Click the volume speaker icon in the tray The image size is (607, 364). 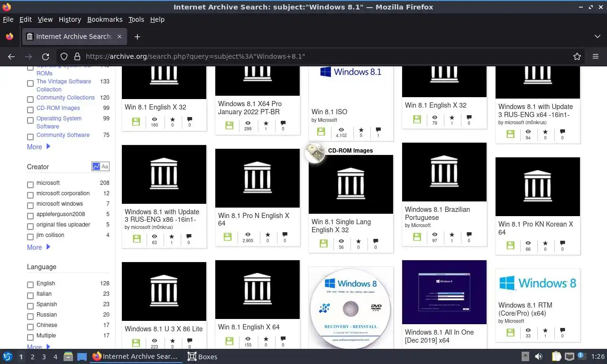pyautogui.click(x=539, y=356)
